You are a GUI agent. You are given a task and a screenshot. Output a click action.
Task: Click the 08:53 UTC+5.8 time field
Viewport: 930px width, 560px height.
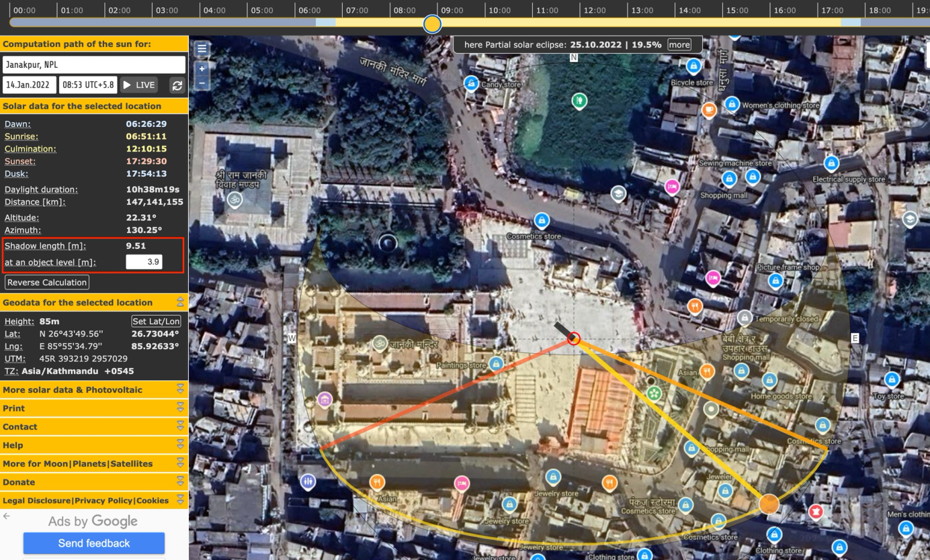coord(88,85)
